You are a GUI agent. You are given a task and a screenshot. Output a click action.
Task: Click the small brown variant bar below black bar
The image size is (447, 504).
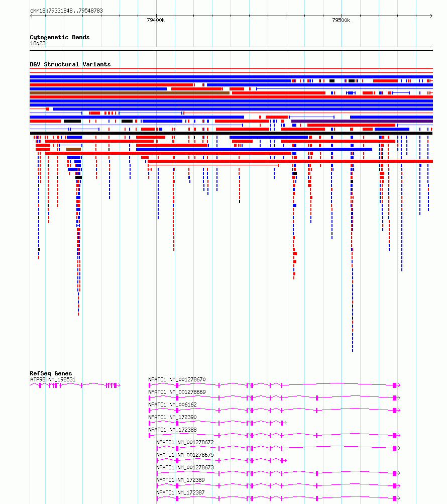tap(74, 149)
